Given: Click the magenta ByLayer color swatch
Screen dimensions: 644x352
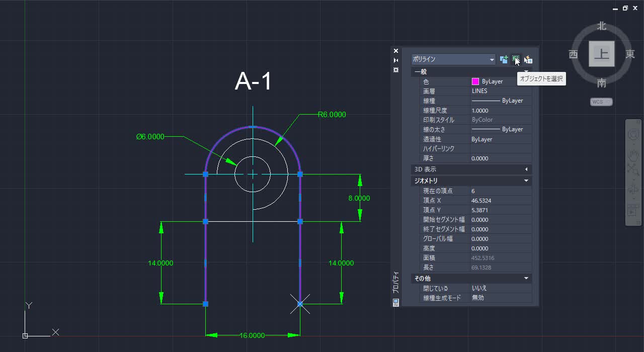Looking at the screenshot, I should [x=475, y=81].
